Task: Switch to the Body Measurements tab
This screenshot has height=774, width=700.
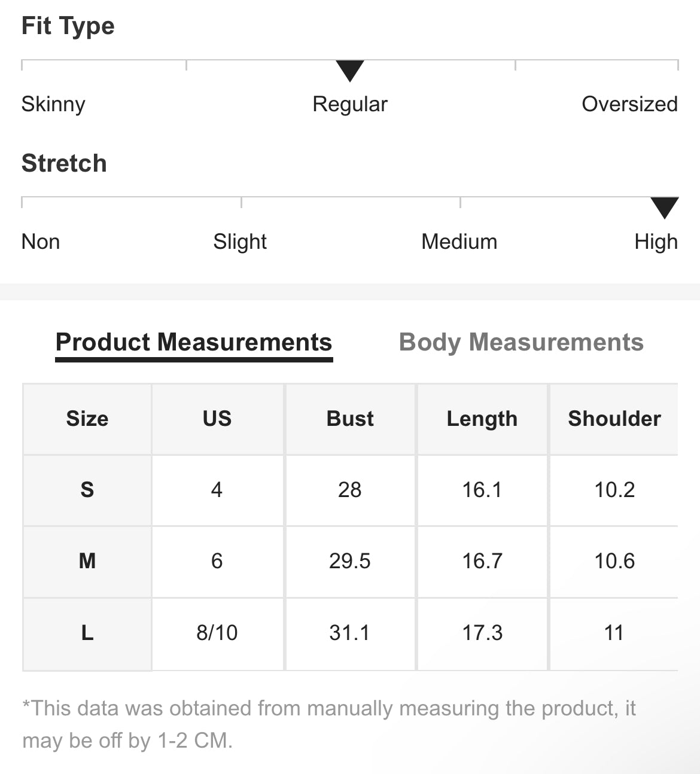Action: [521, 342]
